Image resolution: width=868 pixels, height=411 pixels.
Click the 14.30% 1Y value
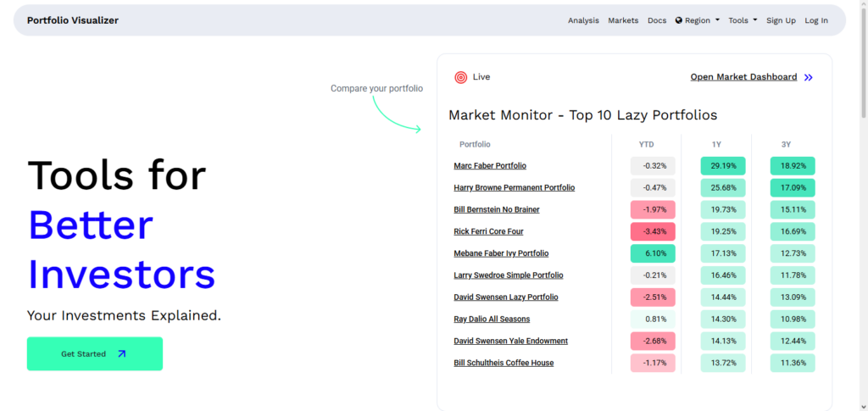[x=723, y=319]
